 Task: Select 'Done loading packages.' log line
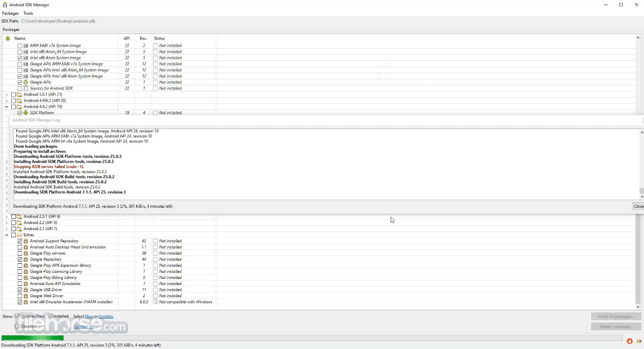coord(36,146)
